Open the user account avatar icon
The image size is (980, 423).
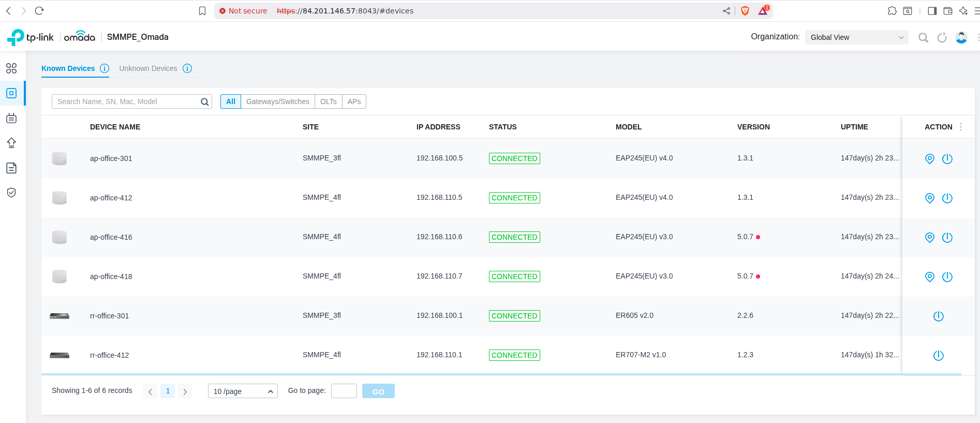pos(961,37)
